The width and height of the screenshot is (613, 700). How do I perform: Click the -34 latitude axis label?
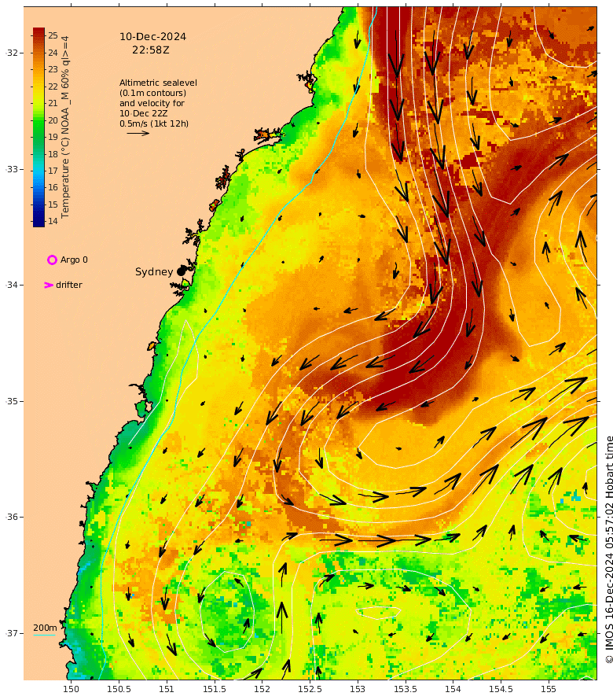(13, 285)
